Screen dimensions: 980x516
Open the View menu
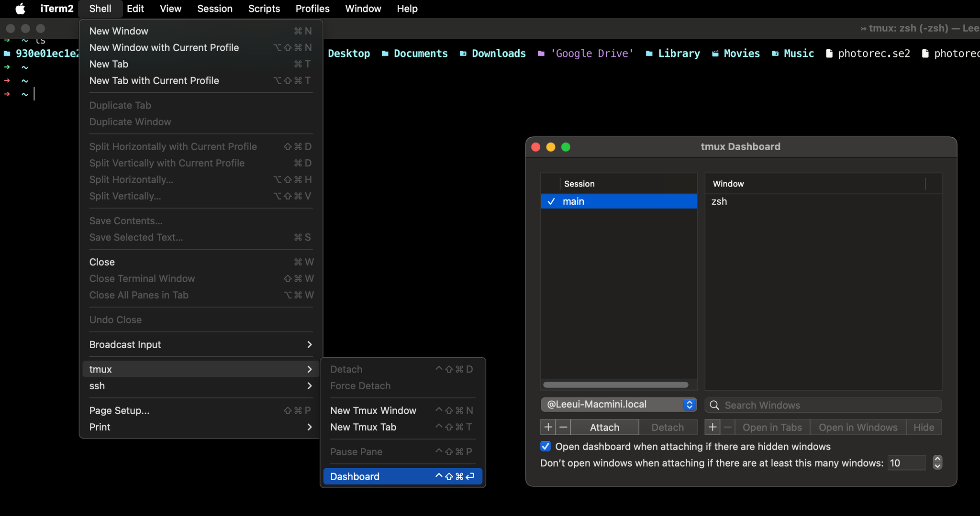pyautogui.click(x=170, y=9)
